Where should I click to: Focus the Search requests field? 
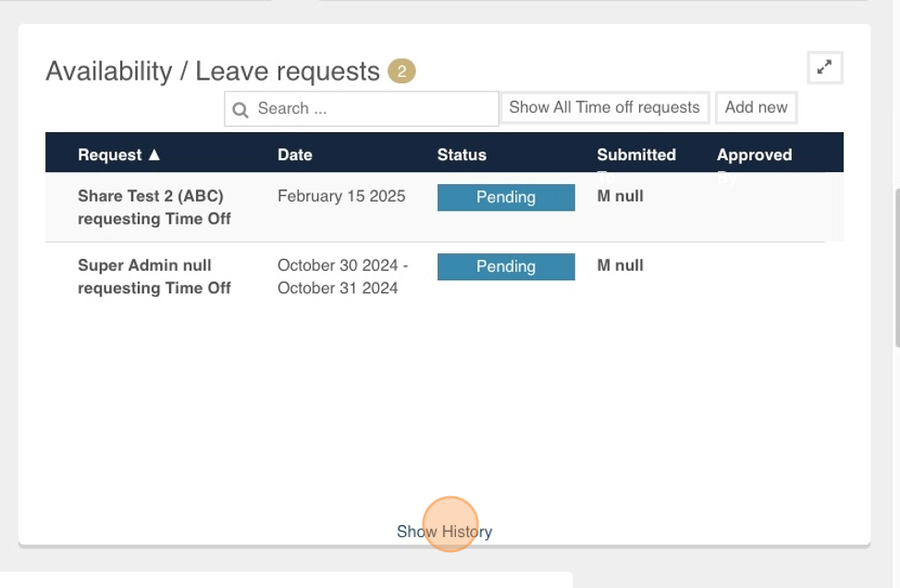(x=362, y=109)
